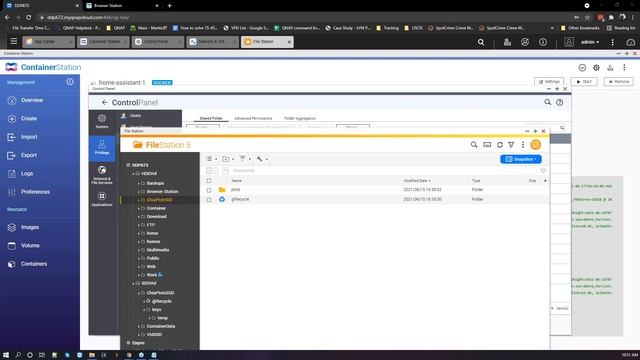Open Advanced Permissions tab in Control Panel
The image size is (640, 360).
click(x=253, y=118)
